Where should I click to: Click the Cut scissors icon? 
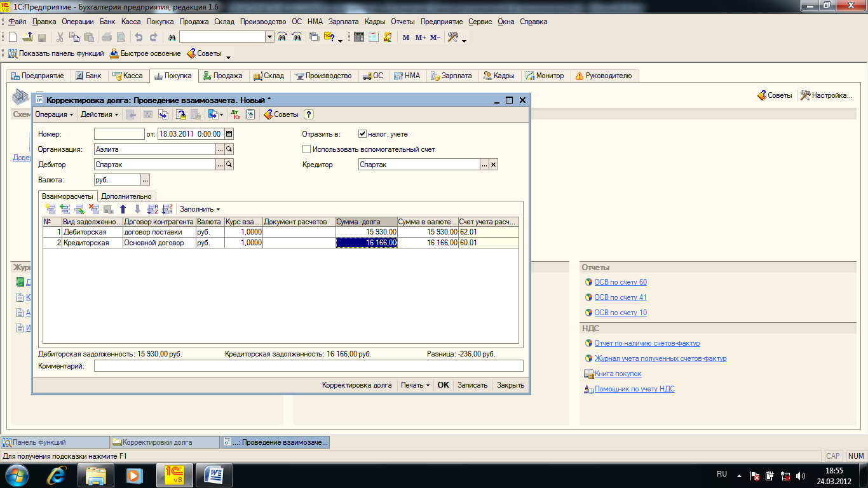60,37
